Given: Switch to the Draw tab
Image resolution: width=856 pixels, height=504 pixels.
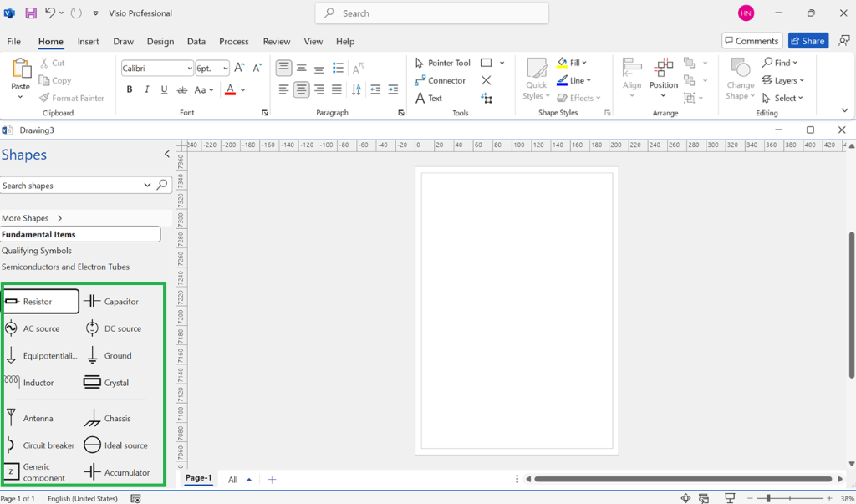Looking at the screenshot, I should click(x=124, y=41).
